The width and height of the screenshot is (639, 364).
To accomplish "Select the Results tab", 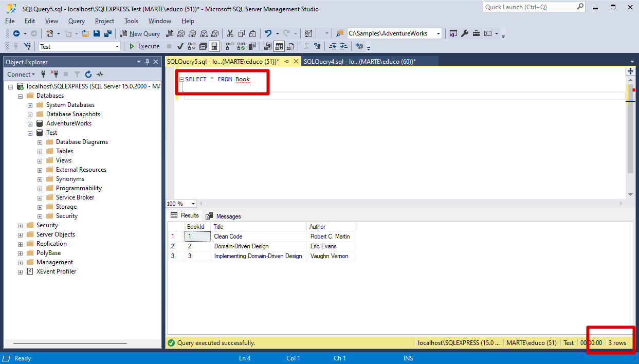I will tap(185, 215).
